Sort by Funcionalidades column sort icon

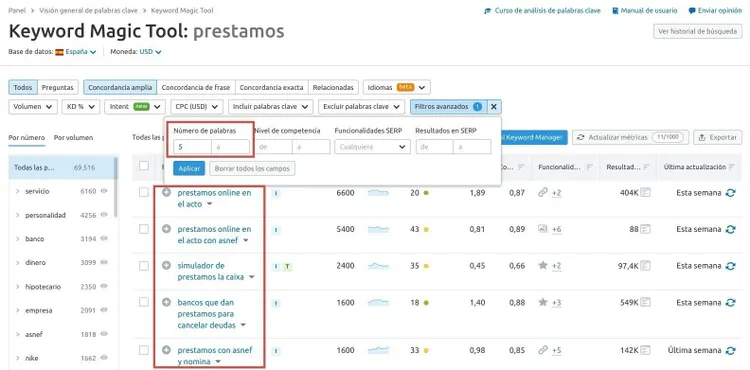click(589, 167)
